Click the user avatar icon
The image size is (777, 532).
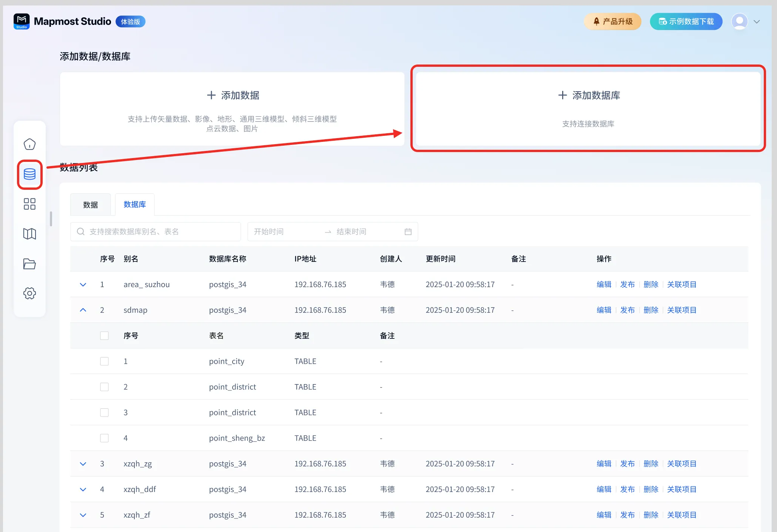pyautogui.click(x=739, y=22)
